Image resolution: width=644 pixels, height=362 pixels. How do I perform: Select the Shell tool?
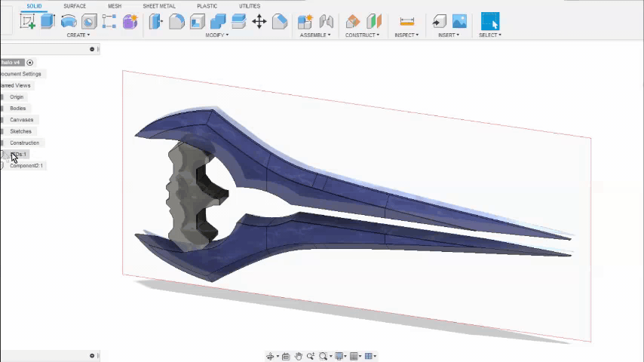click(197, 21)
